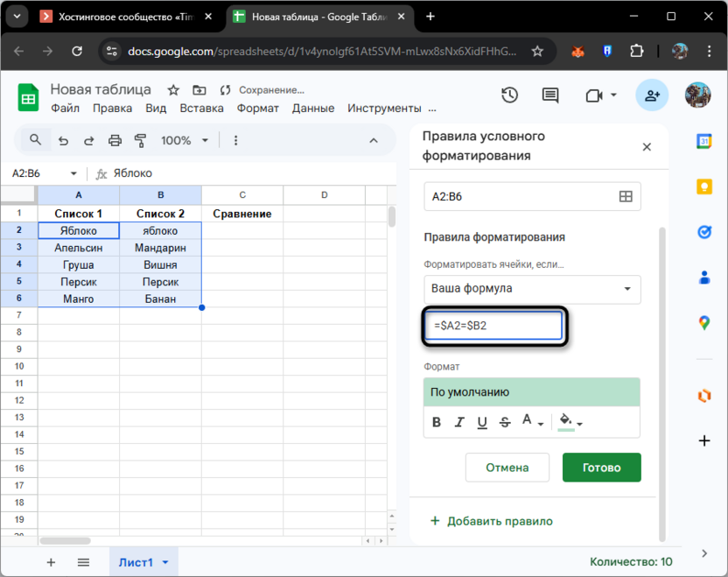Screen dimensions: 728x577
Task: Click the Готово button
Action: pos(601,467)
